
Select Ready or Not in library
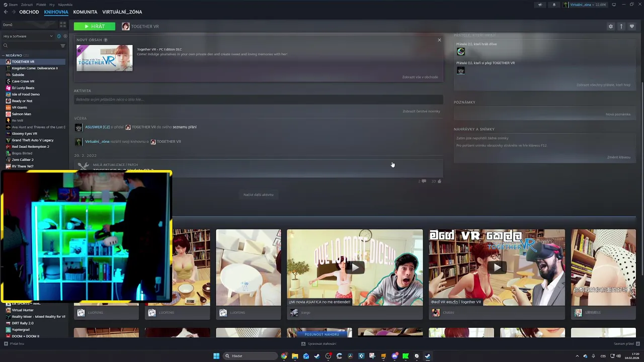click(22, 101)
